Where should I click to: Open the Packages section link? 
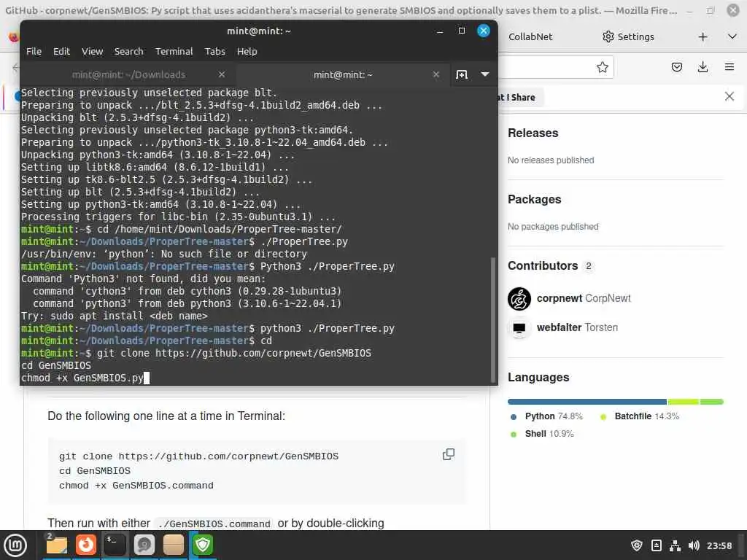pyautogui.click(x=535, y=199)
